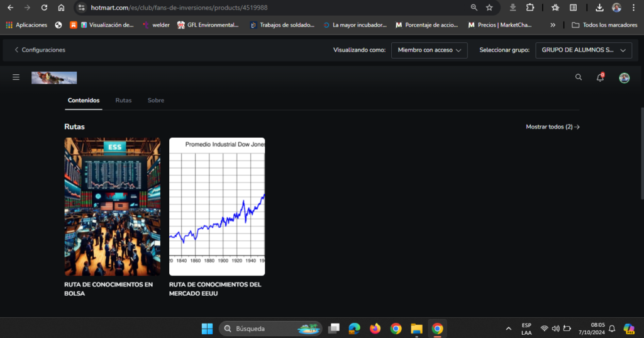Reload the page with the refresh icon
The height and width of the screenshot is (338, 644).
tap(44, 8)
